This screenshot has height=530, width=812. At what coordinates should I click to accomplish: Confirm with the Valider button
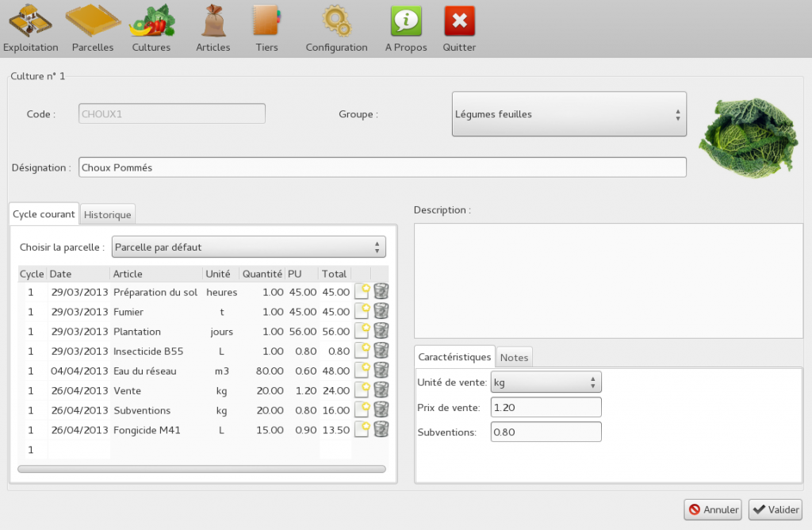tap(776, 510)
